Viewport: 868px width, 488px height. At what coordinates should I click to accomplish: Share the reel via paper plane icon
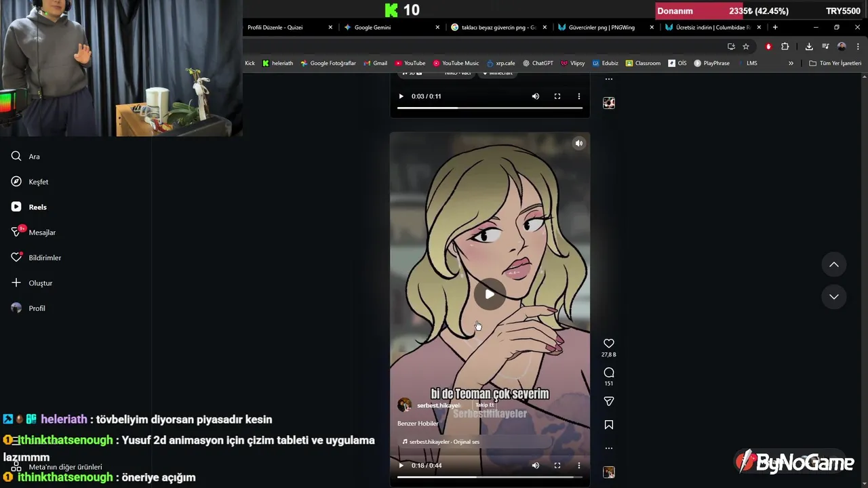pos(609,401)
